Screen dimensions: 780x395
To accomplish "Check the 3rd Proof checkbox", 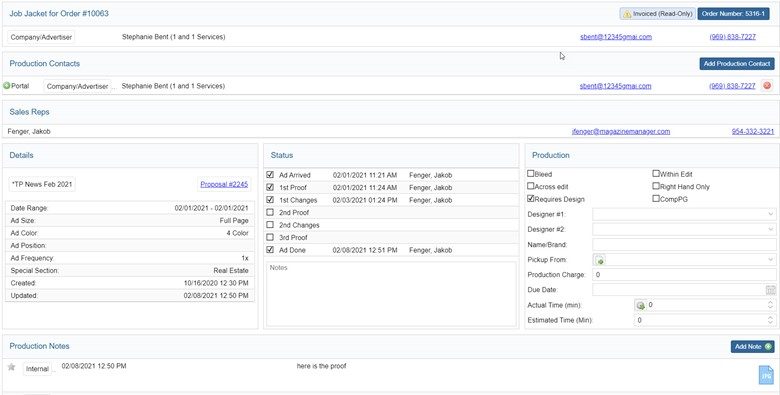I will coord(270,237).
